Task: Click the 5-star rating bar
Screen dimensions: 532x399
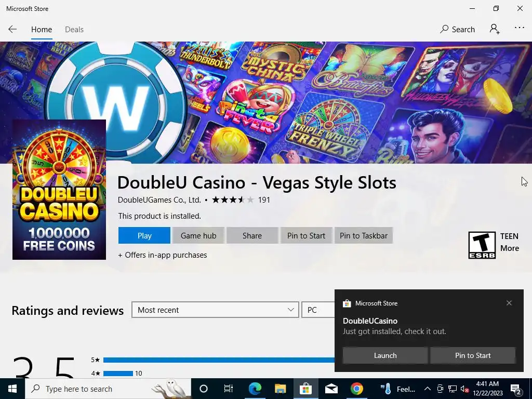Action: click(x=219, y=360)
